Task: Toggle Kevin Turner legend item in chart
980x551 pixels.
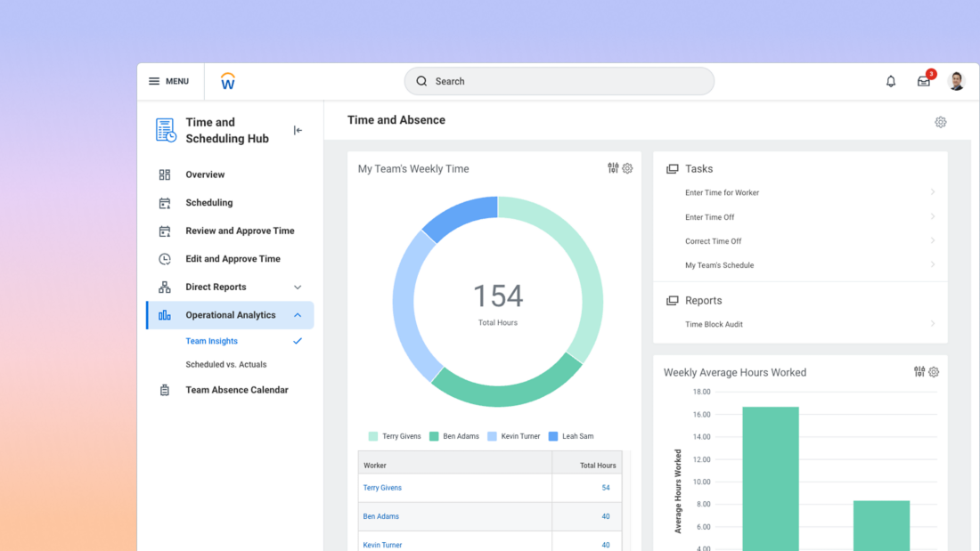Action: pos(513,436)
